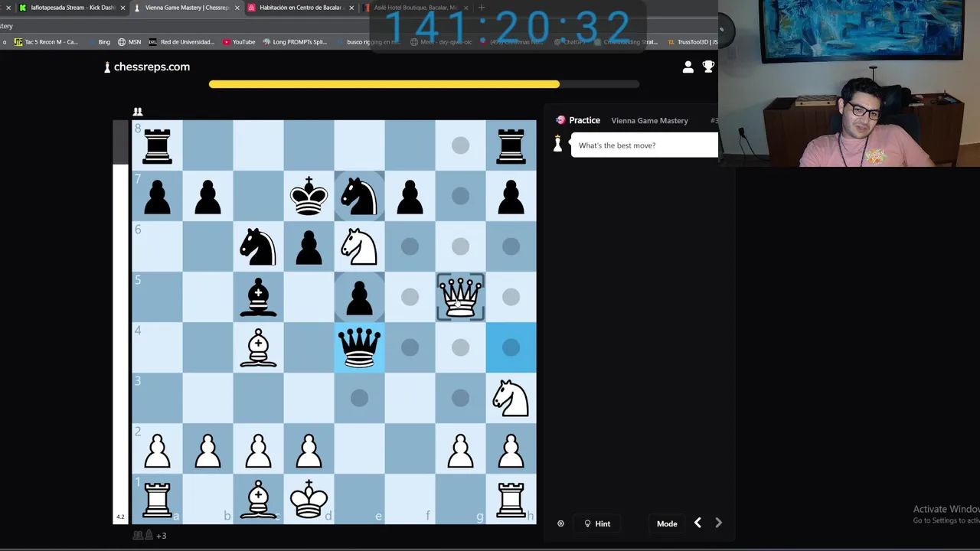This screenshot has width=980, height=551.
Task: Select the white knight on h3
Action: (511, 398)
